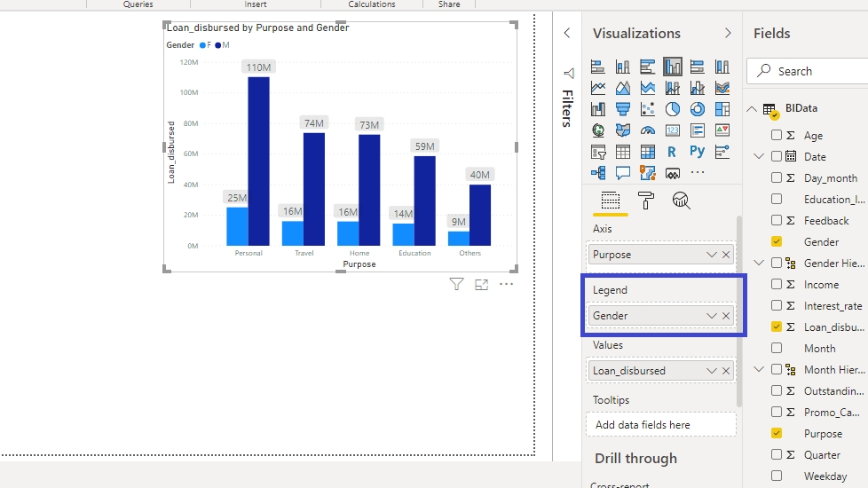Select the gauge visualization
The width and height of the screenshot is (868, 488).
coord(648,130)
